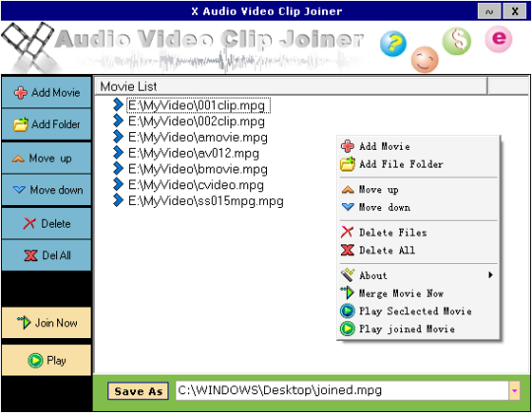Choose Merge Movie Now in the context menu
Screen dimensions: 532x413
coord(419,293)
